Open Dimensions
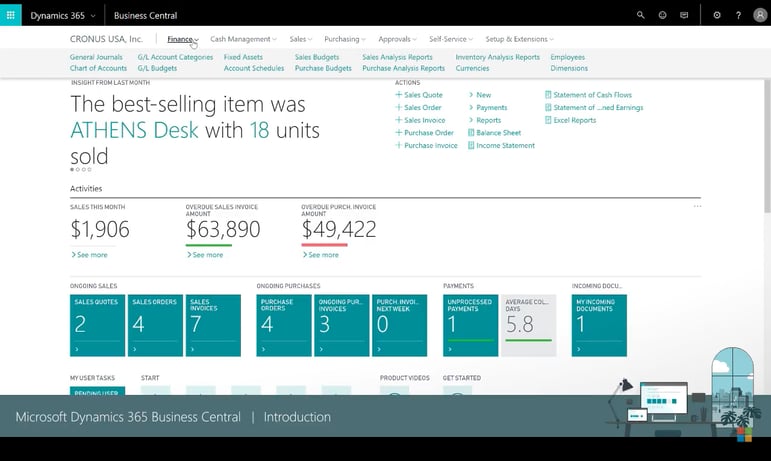 (569, 68)
